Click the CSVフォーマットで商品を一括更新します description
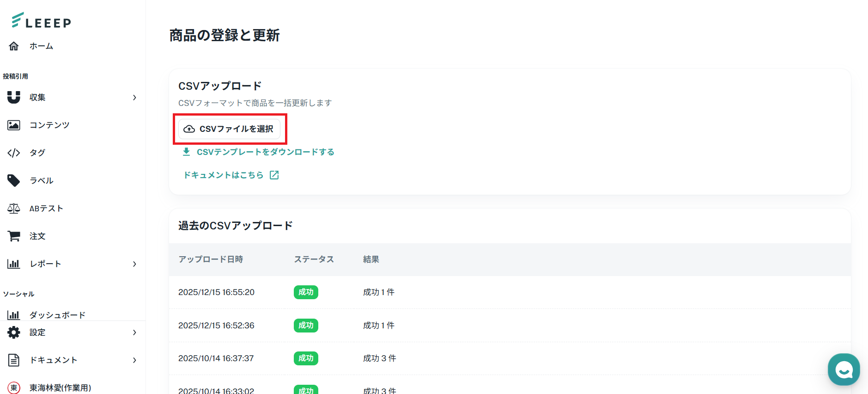 pos(255,103)
